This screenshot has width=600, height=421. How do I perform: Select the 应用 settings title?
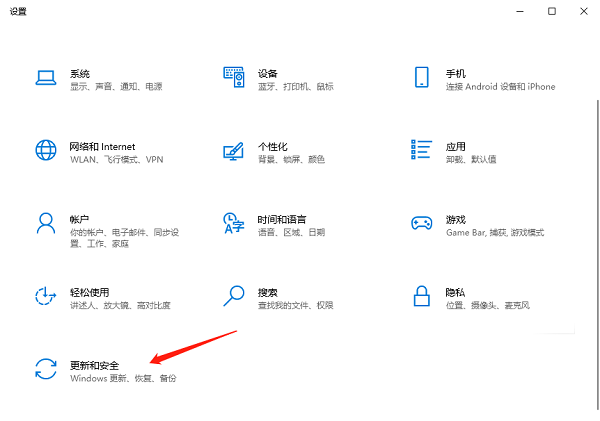tap(455, 147)
